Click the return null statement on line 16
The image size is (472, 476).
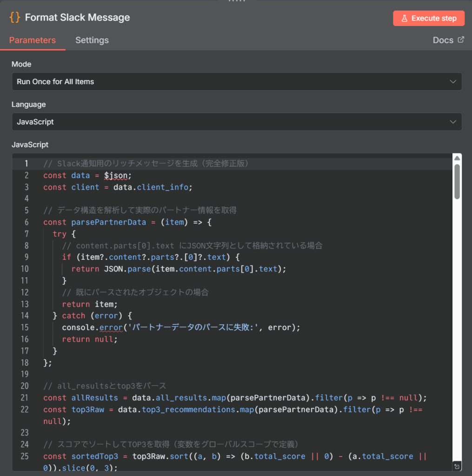point(89,339)
